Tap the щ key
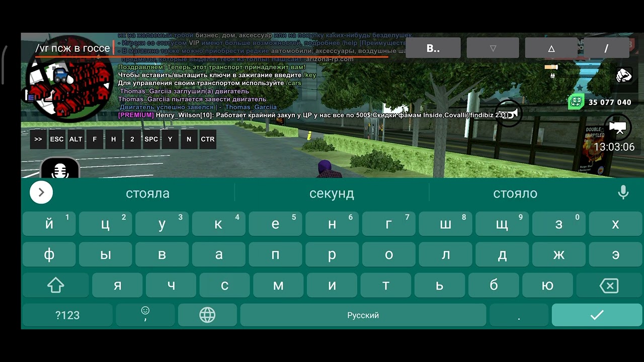The width and height of the screenshot is (644, 362). point(502,224)
